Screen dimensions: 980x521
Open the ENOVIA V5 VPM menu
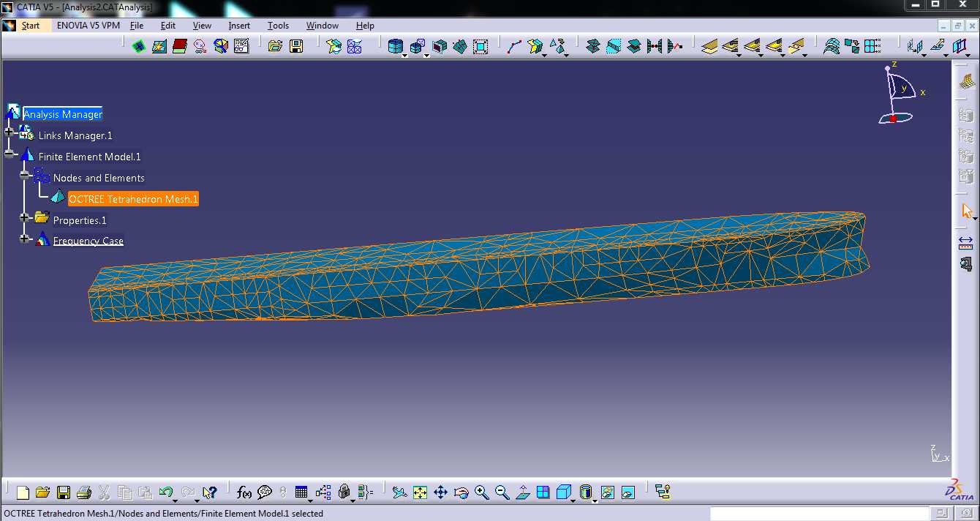tap(88, 26)
